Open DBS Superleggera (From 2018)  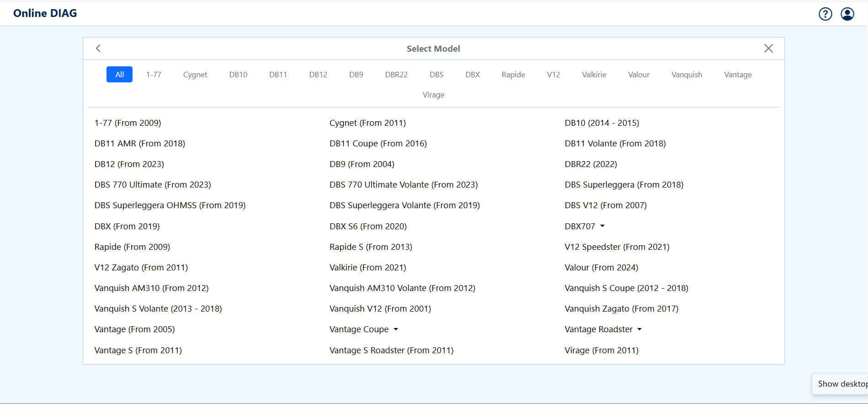coord(624,185)
